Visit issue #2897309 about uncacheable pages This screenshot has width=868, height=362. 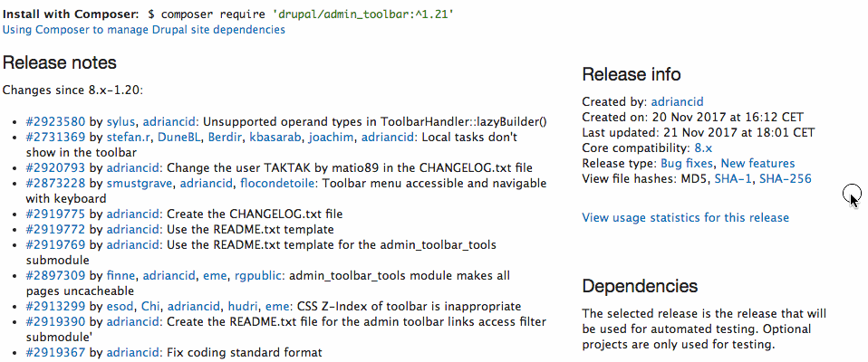tap(55, 276)
